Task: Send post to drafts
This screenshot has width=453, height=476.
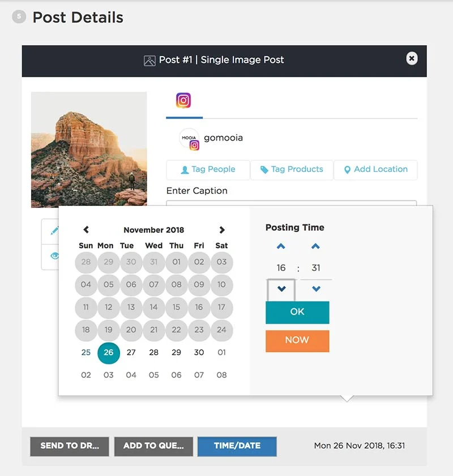Action: [70, 446]
